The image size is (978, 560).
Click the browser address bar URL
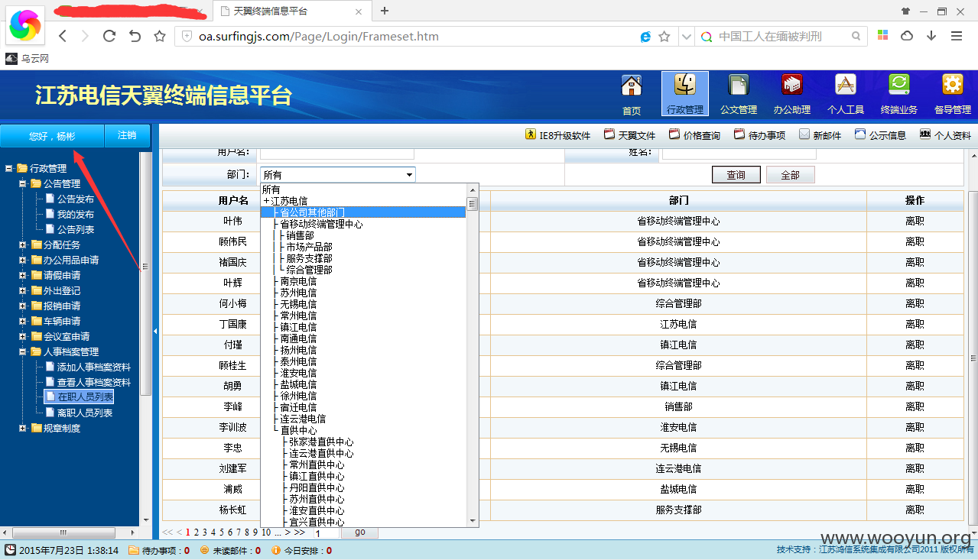click(319, 36)
